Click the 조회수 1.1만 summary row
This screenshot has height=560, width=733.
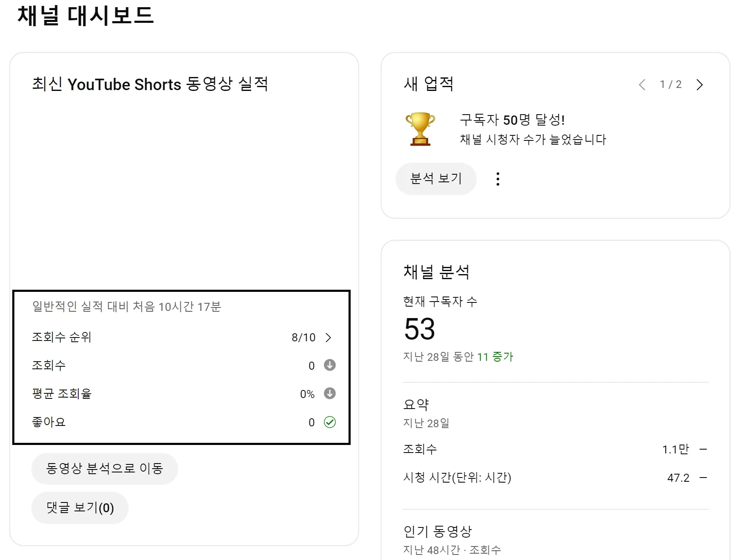(x=555, y=449)
